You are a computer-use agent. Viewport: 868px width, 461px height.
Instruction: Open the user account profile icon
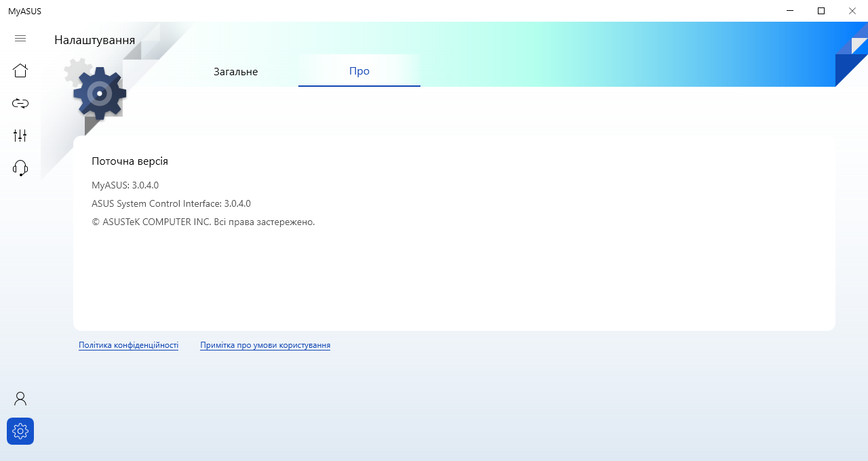[20, 399]
